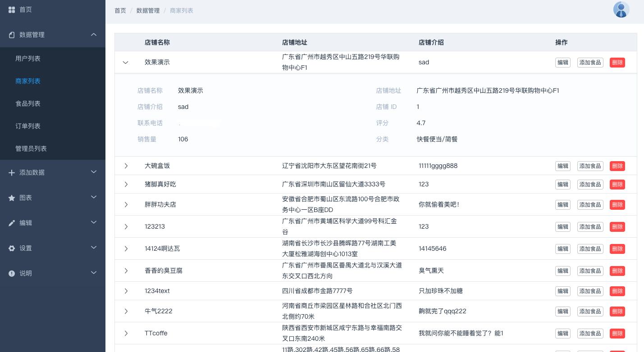This screenshot has height=352, width=644.
Task: Click the 添加数据 plus icon
Action: point(12,172)
